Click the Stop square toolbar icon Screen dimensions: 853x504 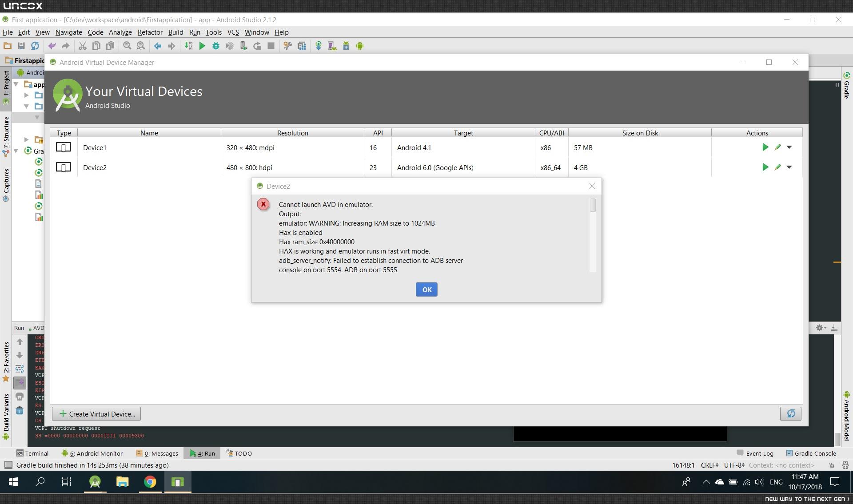(x=271, y=46)
